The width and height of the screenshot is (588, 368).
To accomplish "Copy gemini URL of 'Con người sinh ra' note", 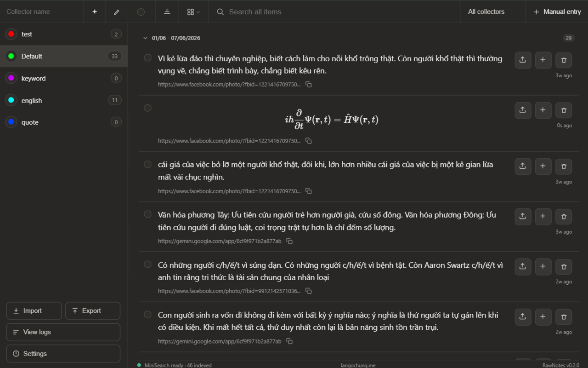I will (289, 341).
